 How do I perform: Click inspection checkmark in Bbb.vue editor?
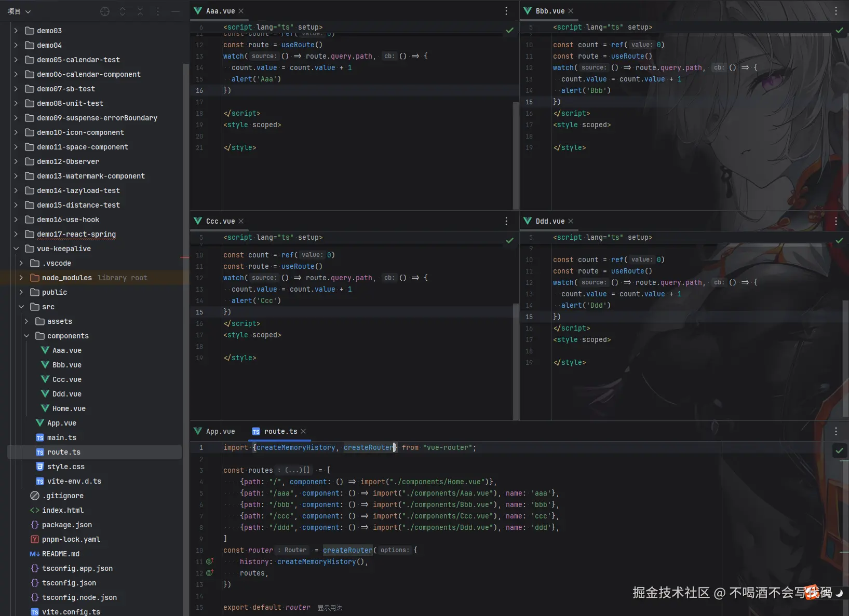[839, 31]
